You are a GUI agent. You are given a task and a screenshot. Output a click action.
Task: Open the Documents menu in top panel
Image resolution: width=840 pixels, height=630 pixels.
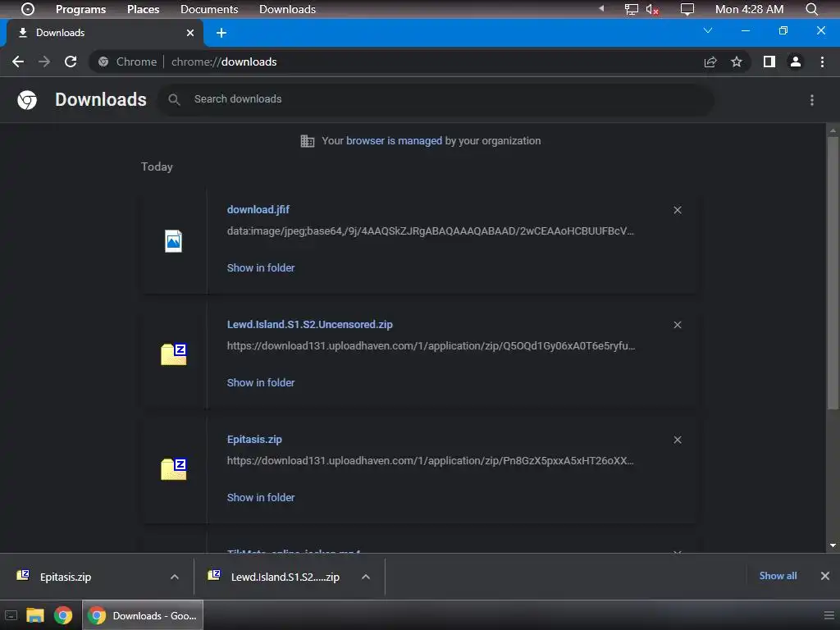209,9
